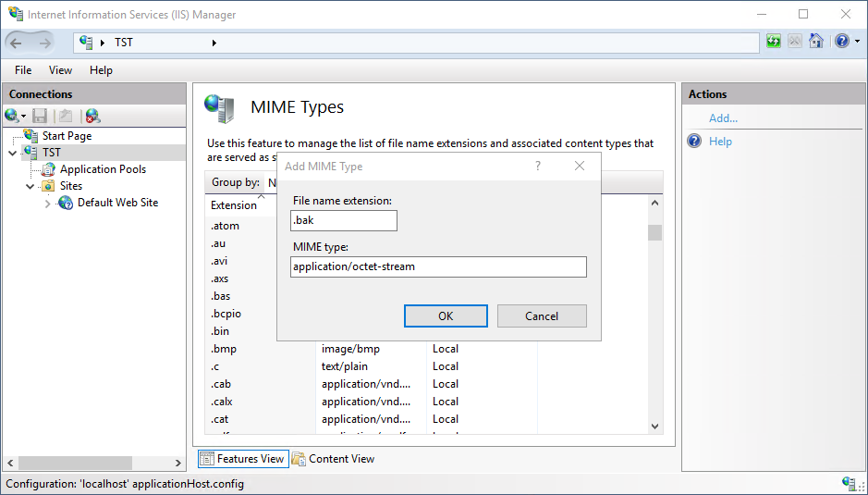Open the Help menu
Image resolution: width=868 pixels, height=495 pixels.
(101, 69)
